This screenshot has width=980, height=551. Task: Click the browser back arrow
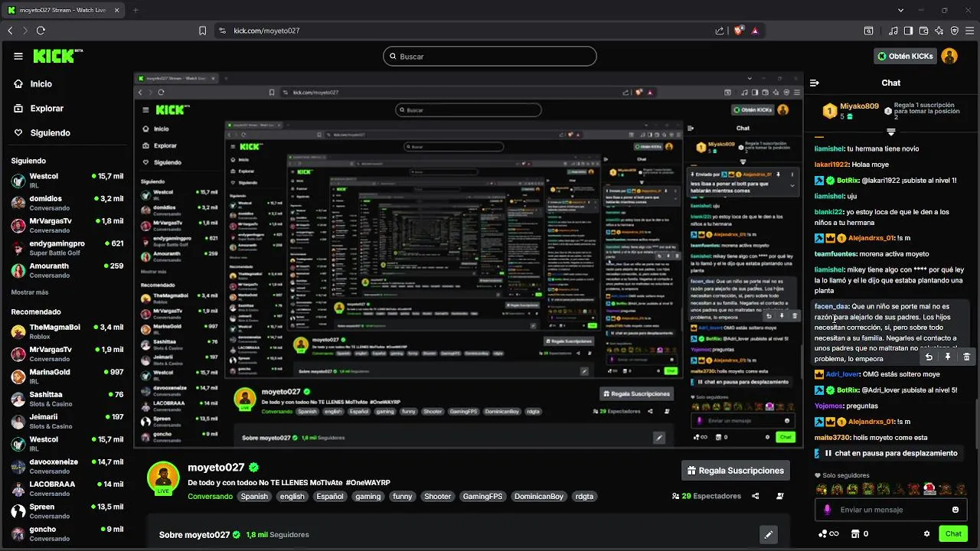(10, 31)
